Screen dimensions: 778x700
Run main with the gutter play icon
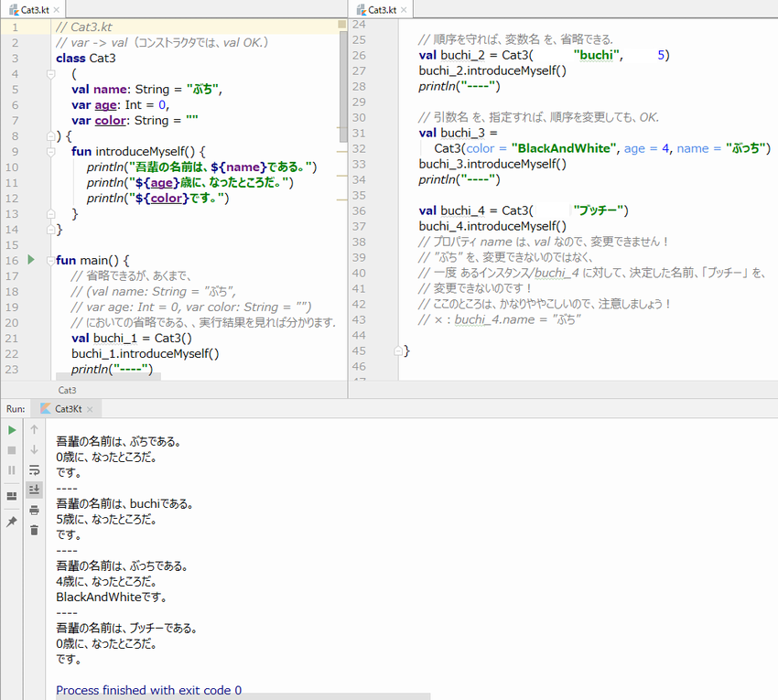coord(31,260)
